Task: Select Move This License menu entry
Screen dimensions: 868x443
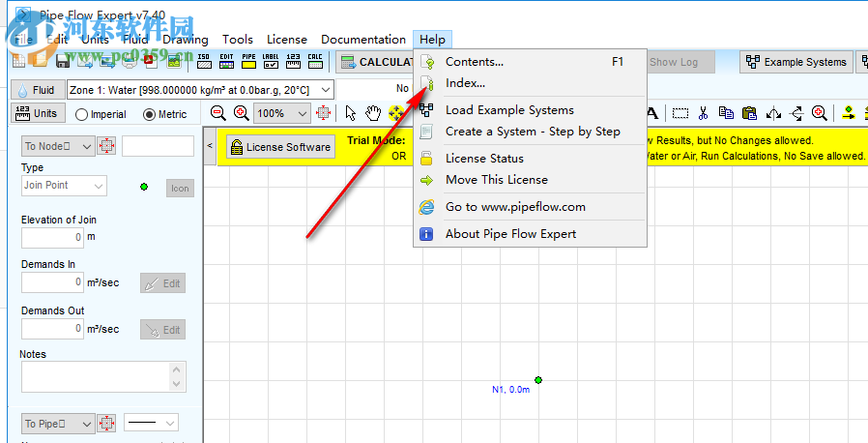Action: click(x=530, y=179)
